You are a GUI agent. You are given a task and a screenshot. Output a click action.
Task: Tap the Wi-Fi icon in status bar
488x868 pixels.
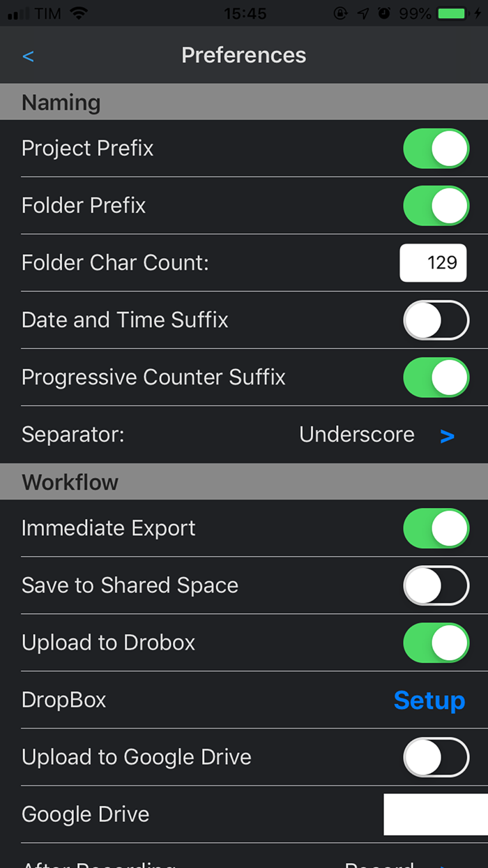(x=79, y=13)
